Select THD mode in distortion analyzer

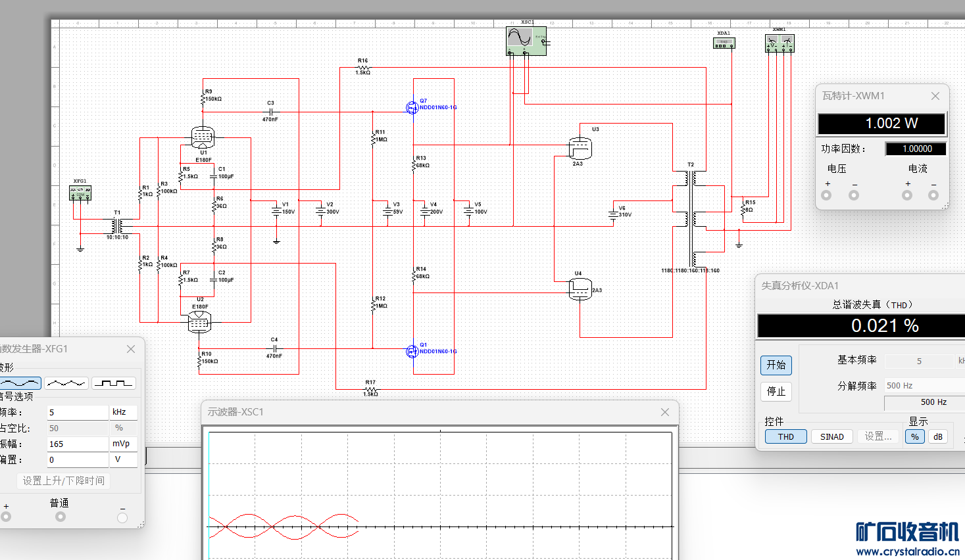pyautogui.click(x=785, y=436)
